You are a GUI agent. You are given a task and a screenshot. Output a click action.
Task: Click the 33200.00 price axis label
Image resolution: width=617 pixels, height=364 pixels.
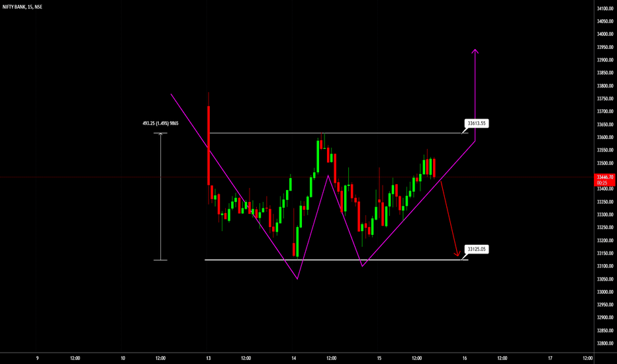605,240
